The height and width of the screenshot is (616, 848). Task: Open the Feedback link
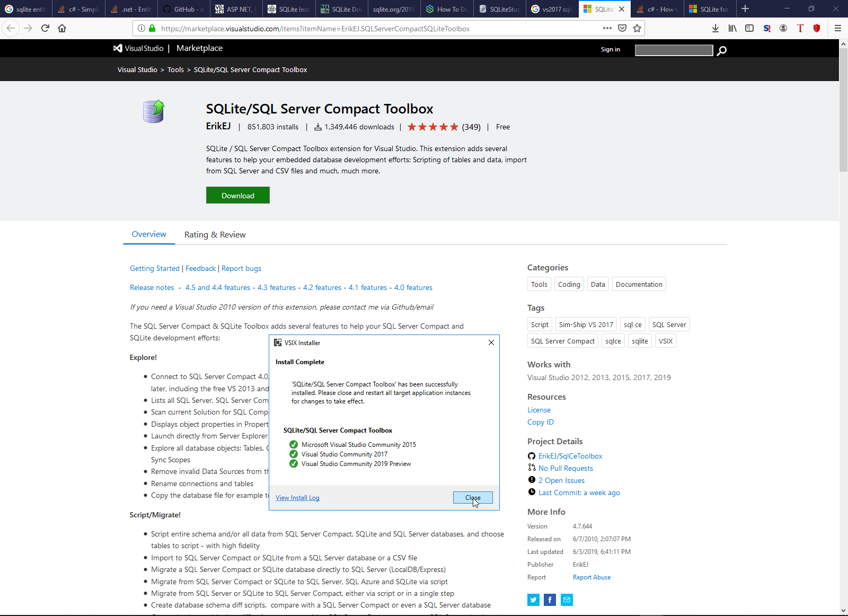[201, 268]
